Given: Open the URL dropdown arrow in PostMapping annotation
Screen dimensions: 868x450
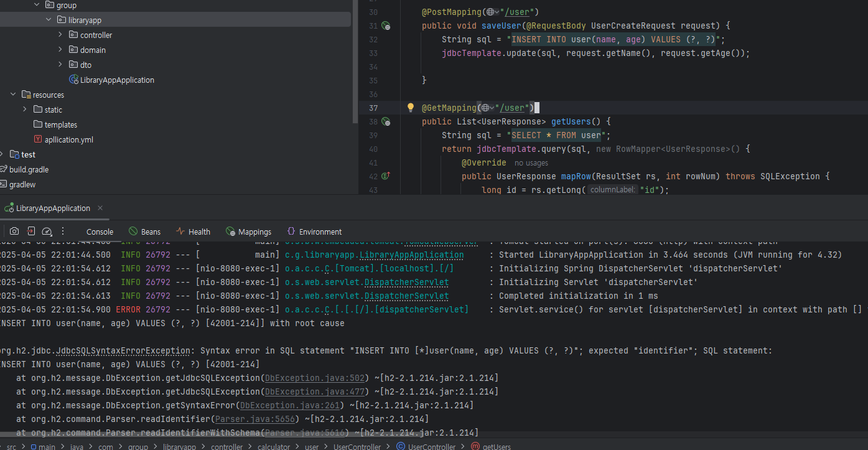Looking at the screenshot, I should pos(497,12).
